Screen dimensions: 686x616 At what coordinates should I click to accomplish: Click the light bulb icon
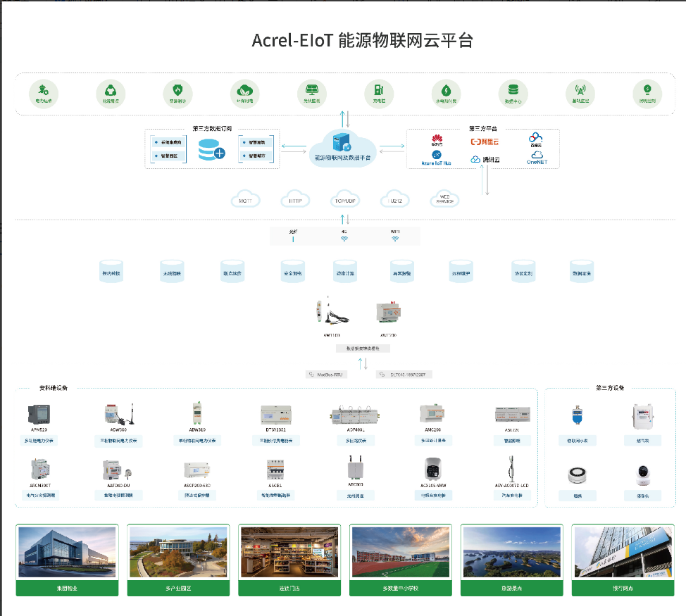point(647,91)
